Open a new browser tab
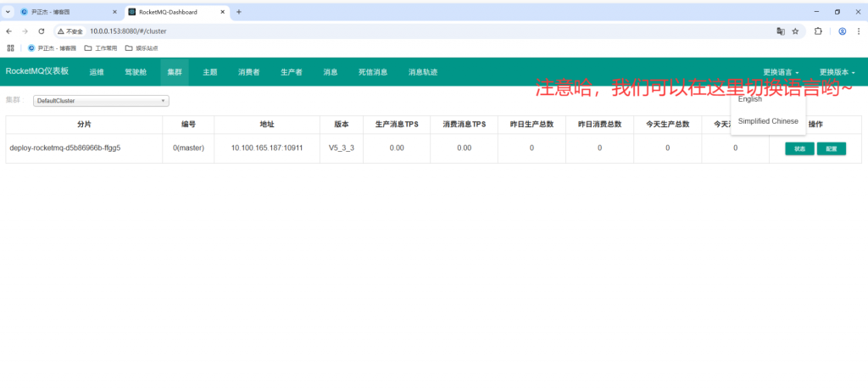Image resolution: width=868 pixels, height=391 pixels. pyautogui.click(x=238, y=12)
